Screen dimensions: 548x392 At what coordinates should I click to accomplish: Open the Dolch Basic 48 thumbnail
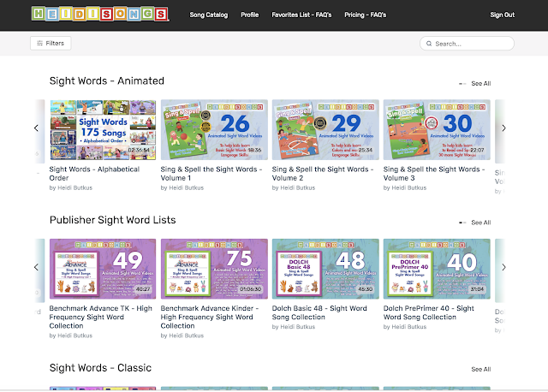tap(325, 269)
